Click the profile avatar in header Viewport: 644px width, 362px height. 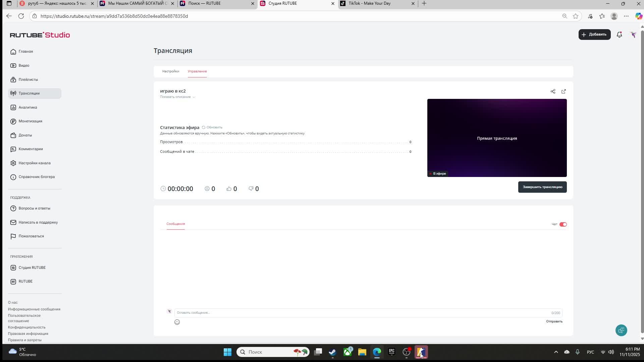click(x=633, y=35)
